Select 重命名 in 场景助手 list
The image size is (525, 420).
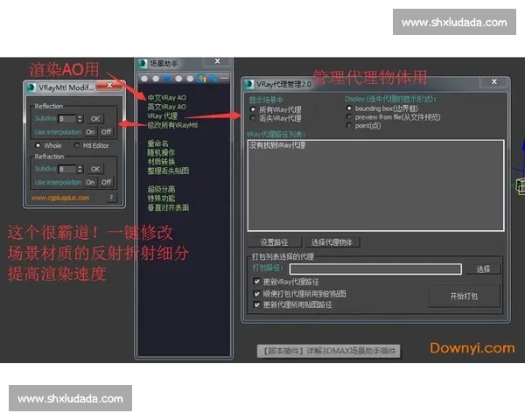click(157, 143)
